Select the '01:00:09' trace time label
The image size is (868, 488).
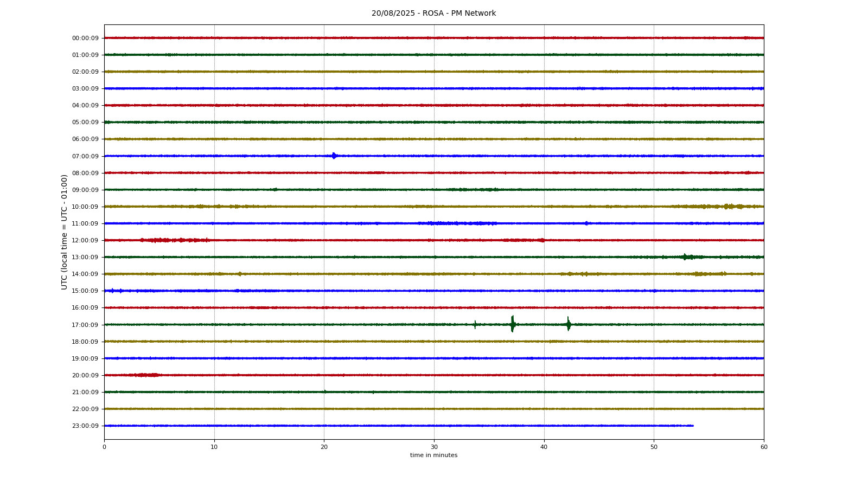point(85,55)
